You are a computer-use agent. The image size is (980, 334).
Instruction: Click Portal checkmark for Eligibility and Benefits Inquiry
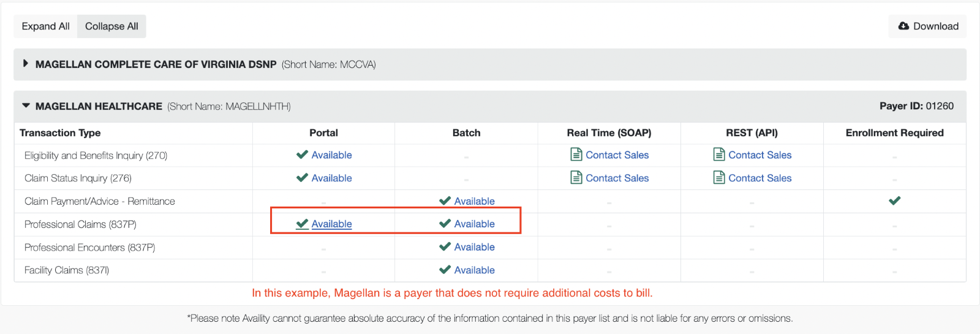[302, 155]
